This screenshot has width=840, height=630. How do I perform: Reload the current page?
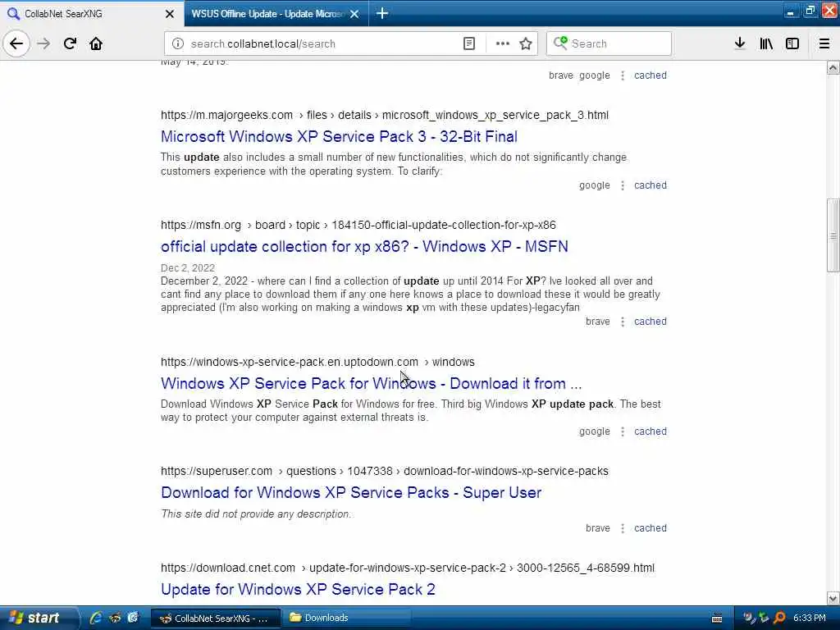coord(70,43)
